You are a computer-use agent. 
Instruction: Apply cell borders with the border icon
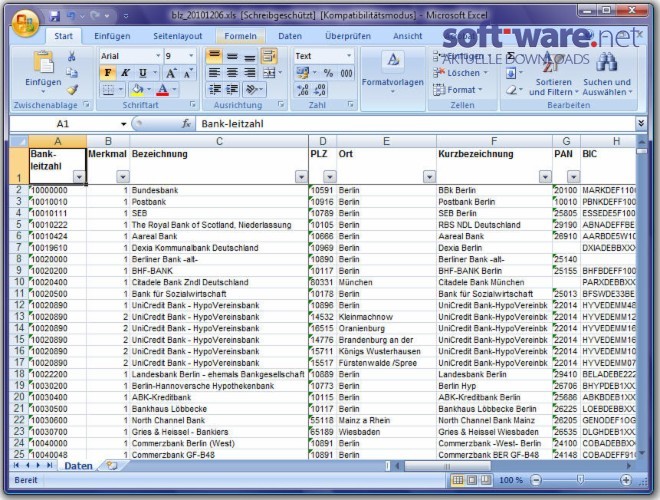tap(108, 90)
